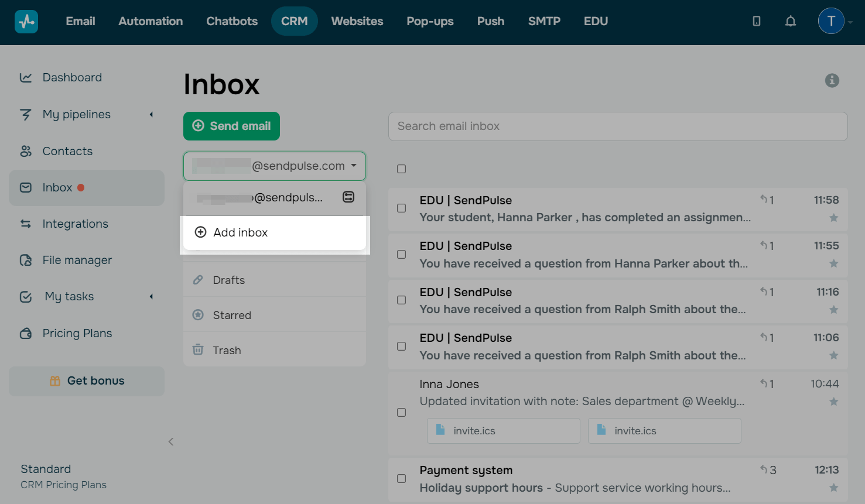Open notifications bell icon
865x504 pixels.
(x=791, y=21)
